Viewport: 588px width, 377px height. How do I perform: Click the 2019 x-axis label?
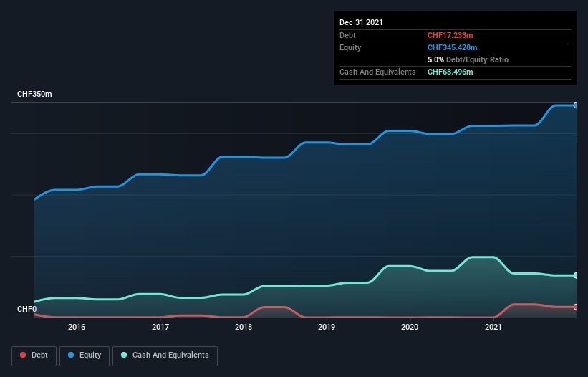tap(327, 327)
